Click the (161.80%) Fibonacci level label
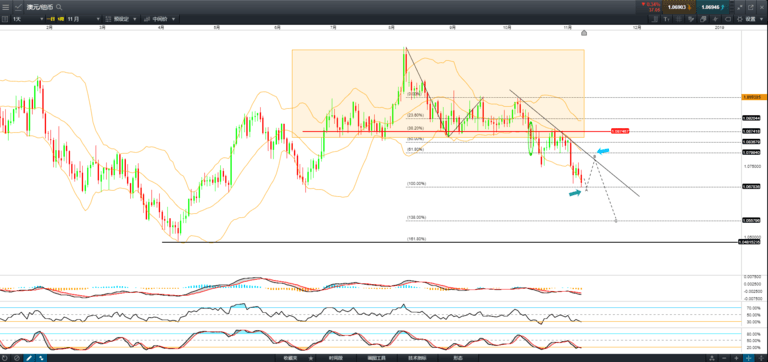The width and height of the screenshot is (768, 362). 416,239
